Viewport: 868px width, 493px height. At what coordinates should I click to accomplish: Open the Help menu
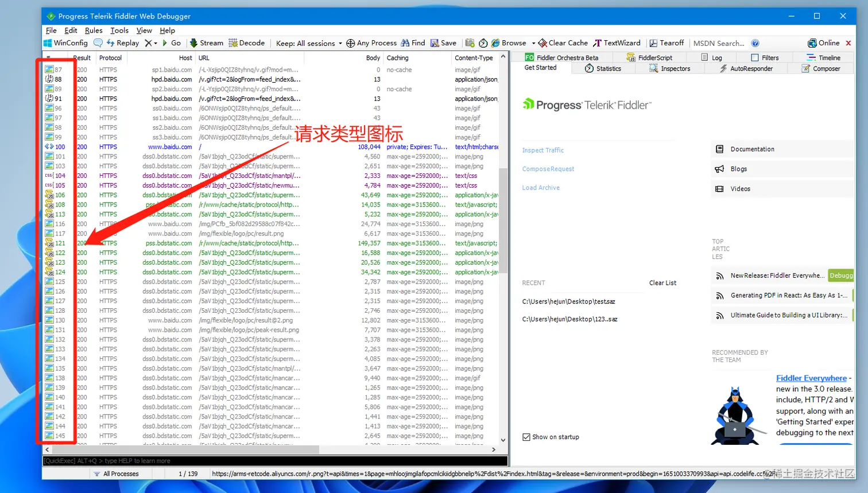167,30
